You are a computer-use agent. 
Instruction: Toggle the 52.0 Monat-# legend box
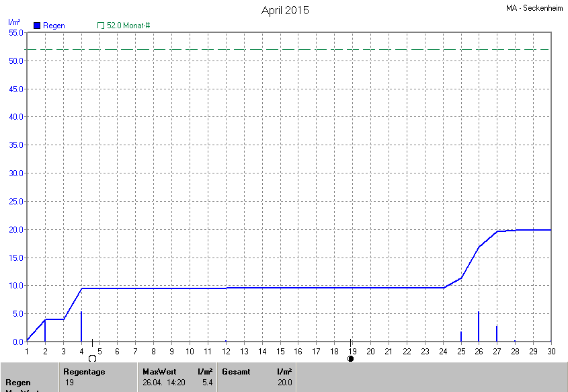(x=101, y=26)
